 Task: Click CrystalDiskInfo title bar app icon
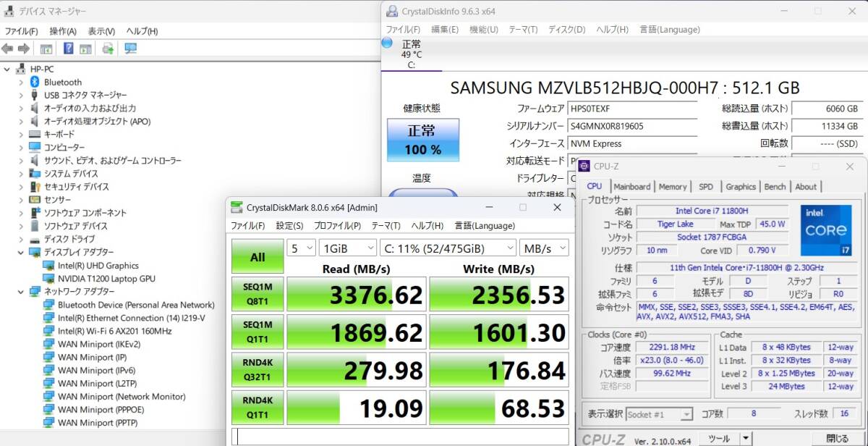click(x=391, y=11)
